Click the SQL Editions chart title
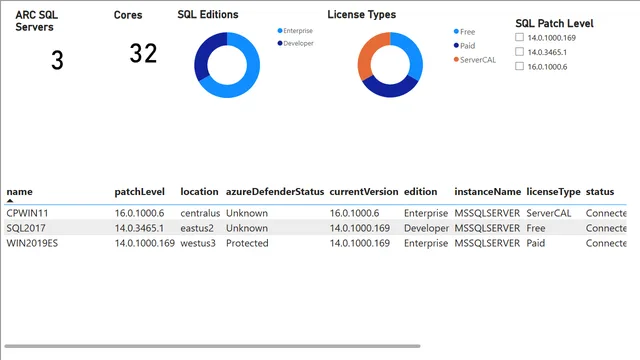640x360 pixels. (x=208, y=14)
